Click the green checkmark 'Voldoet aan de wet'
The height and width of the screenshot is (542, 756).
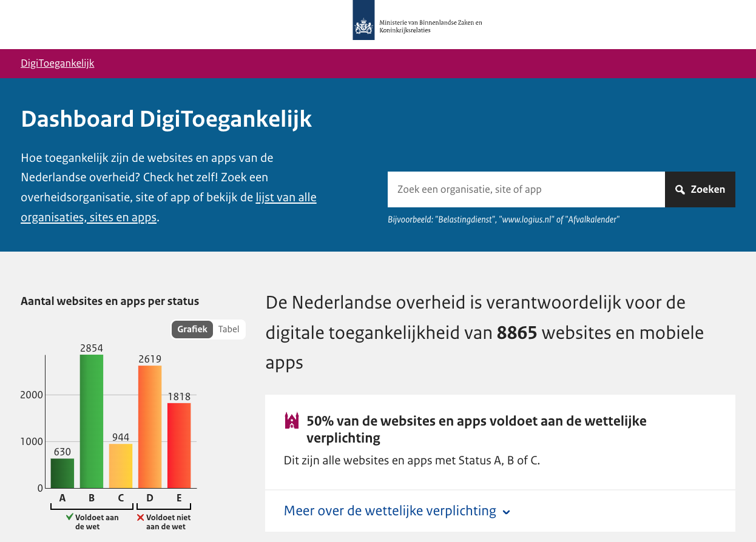pos(70,518)
